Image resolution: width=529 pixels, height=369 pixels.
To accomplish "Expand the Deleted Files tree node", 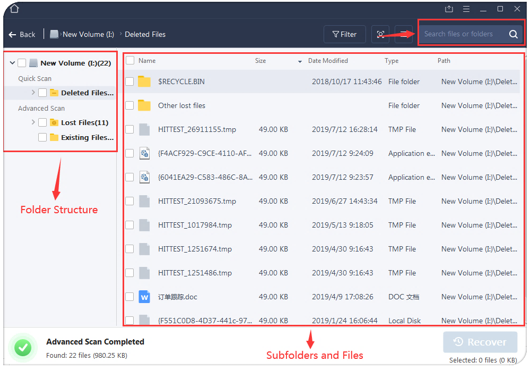I will click(x=33, y=92).
